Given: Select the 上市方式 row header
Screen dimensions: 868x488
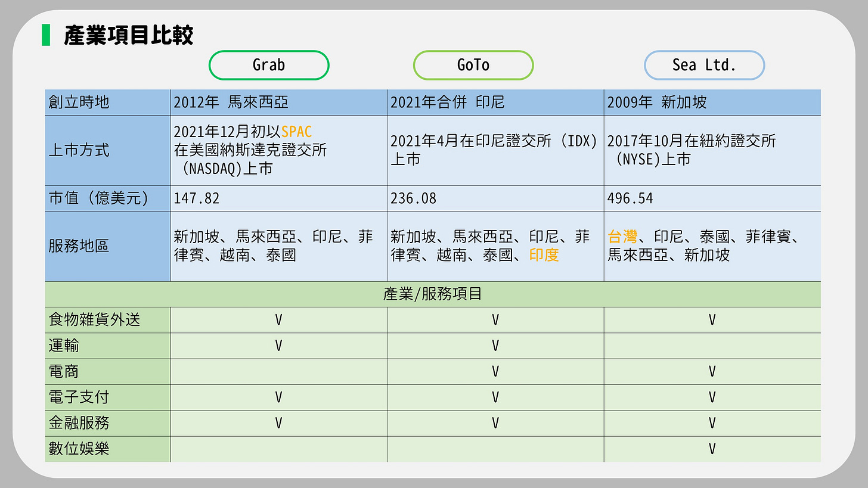Looking at the screenshot, I should coord(108,150).
